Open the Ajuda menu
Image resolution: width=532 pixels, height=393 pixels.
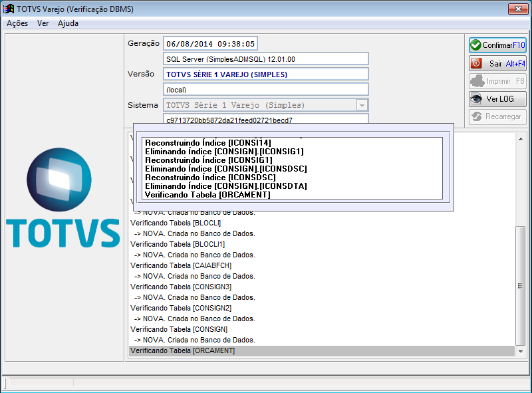(68, 23)
